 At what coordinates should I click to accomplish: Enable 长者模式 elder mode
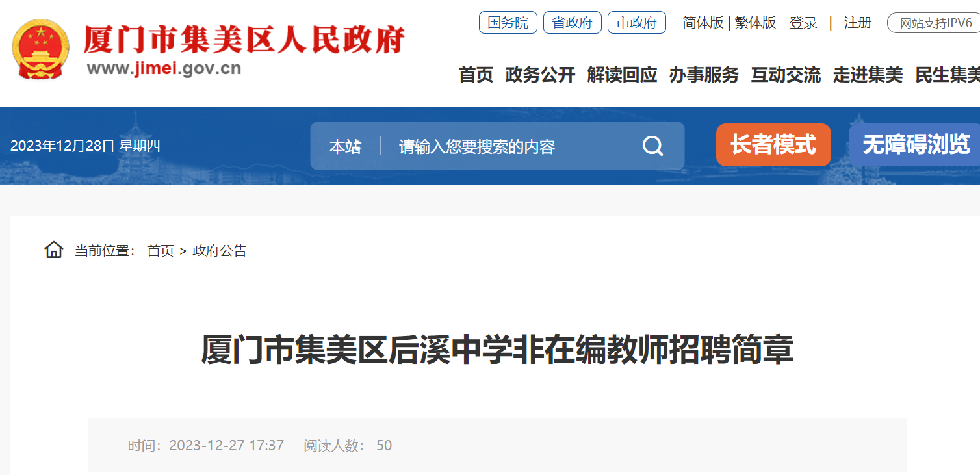pos(773,144)
